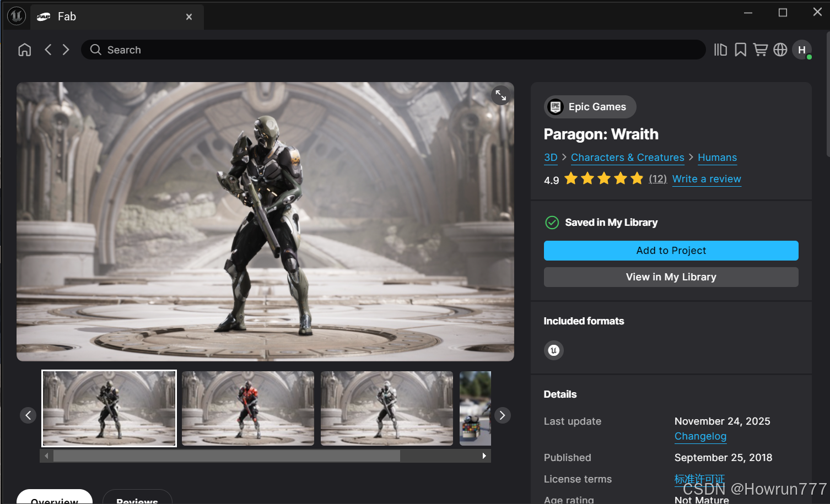
Task: Open the Changelog link
Action: (700, 436)
